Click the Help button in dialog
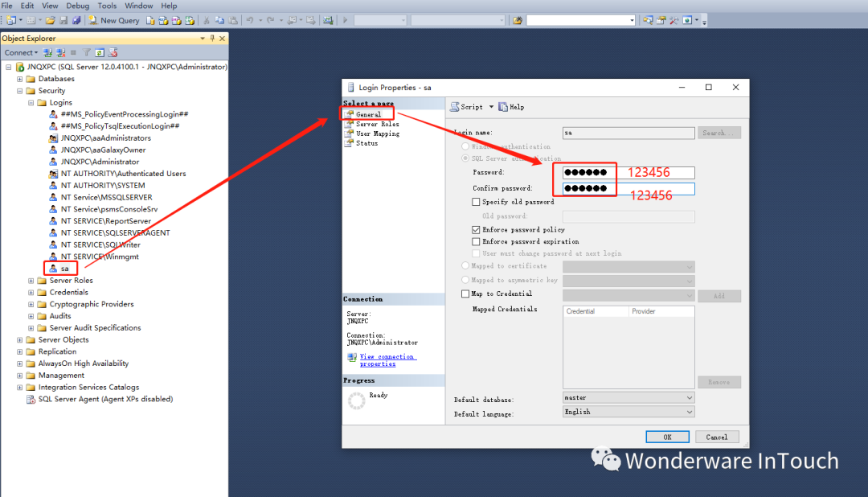The width and height of the screenshot is (868, 497). pos(511,107)
